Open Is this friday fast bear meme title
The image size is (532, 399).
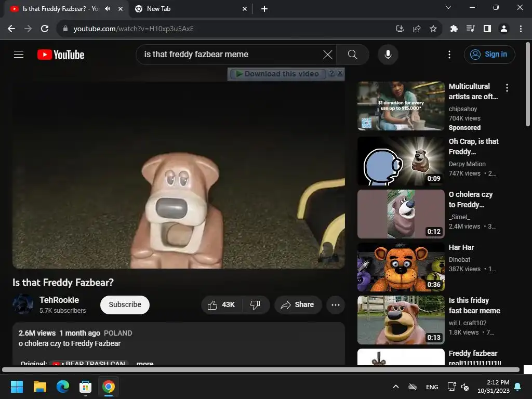coord(474,305)
